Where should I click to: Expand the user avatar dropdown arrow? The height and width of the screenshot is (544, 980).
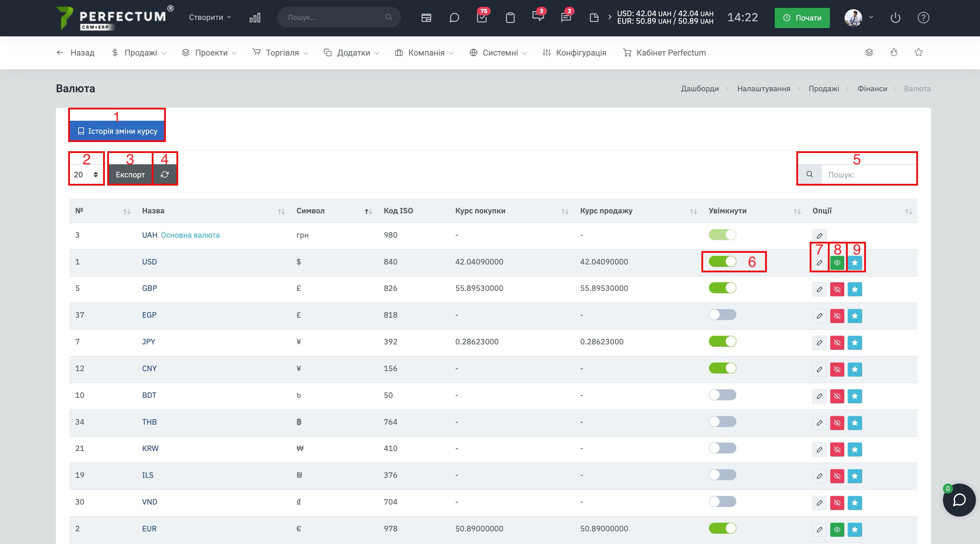pos(871,17)
